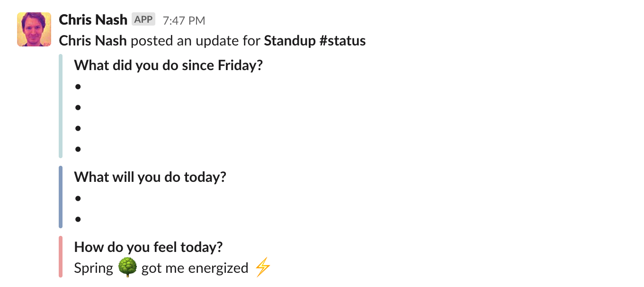Screen dimensions: 644x287
Task: Select the first bullet under since Friday
Action: pos(78,87)
